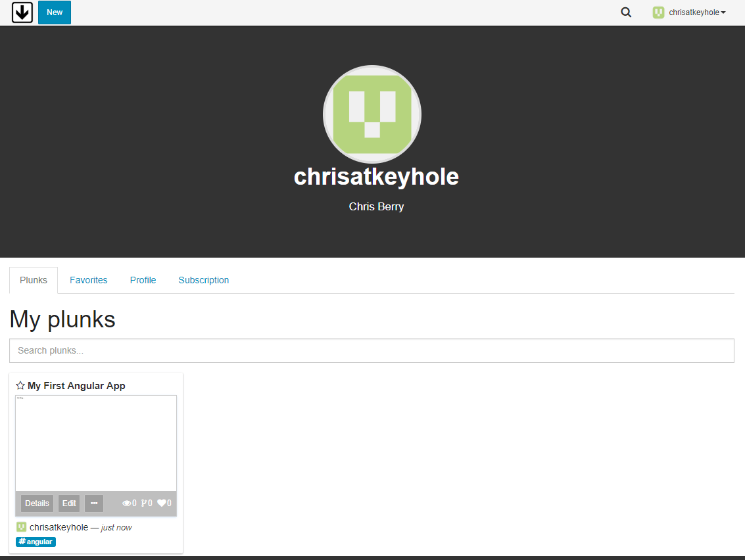Switch to the Favorites tab
The image size is (745, 560).
pos(89,280)
